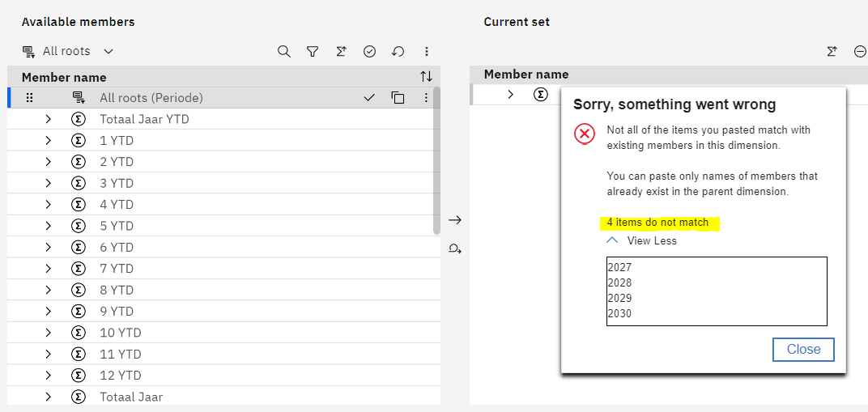The height and width of the screenshot is (412, 868).
Task: Toggle the checkmark on All roots row
Action: tap(369, 98)
